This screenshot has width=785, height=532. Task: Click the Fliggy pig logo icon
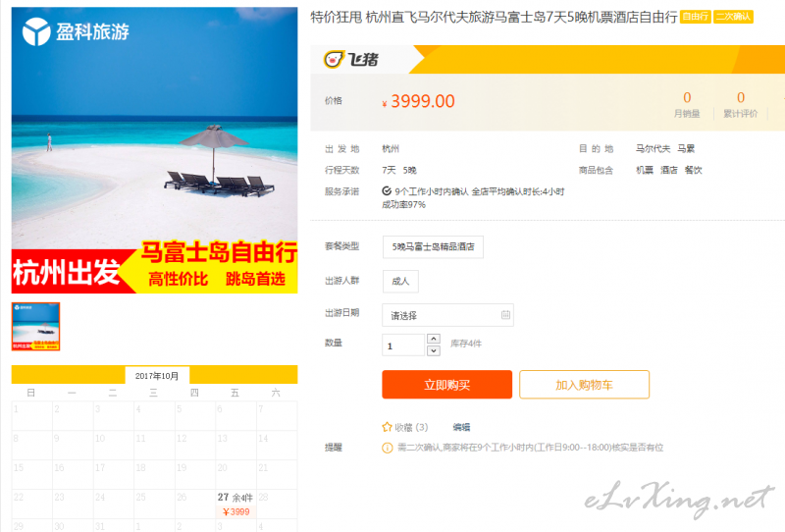[x=334, y=59]
